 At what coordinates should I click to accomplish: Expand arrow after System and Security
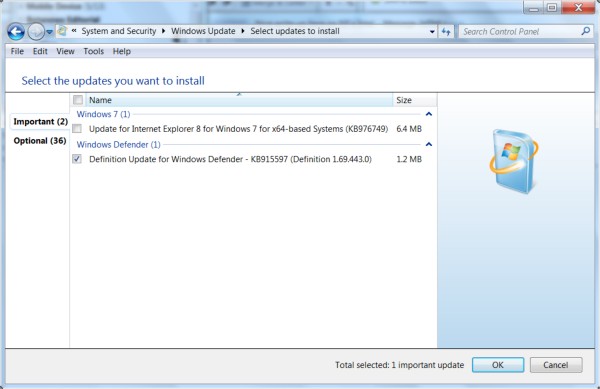163,31
